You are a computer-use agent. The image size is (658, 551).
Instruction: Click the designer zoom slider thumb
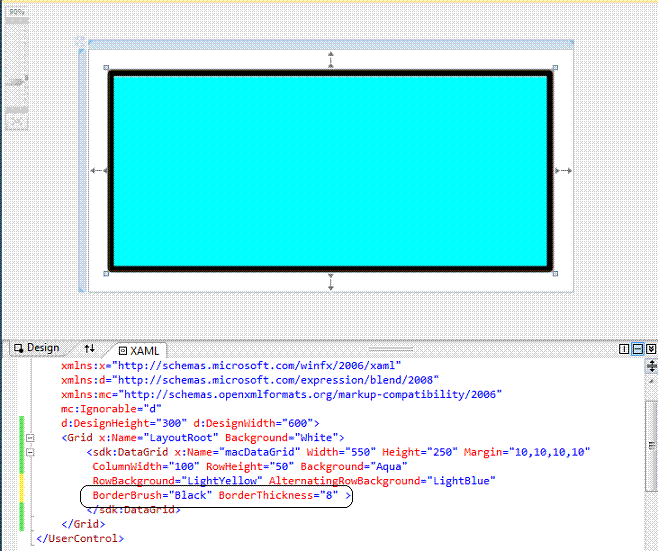pyautogui.click(x=16, y=82)
